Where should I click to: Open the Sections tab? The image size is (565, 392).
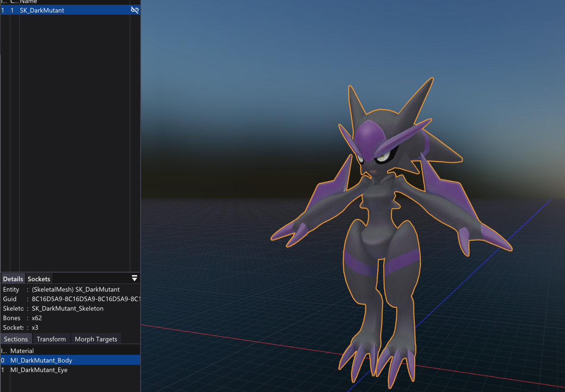16,339
